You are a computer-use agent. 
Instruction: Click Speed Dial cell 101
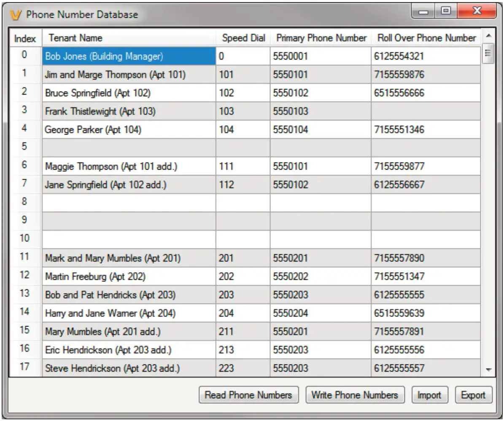pyautogui.click(x=243, y=75)
